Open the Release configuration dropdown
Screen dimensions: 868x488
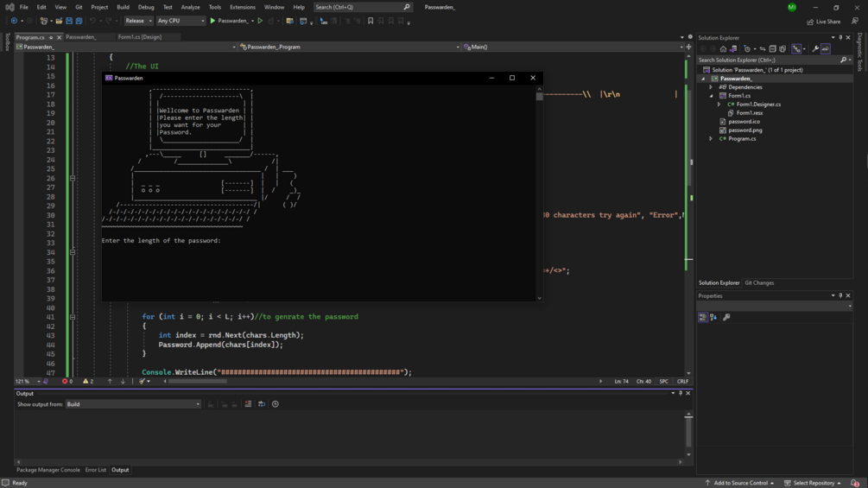[138, 21]
